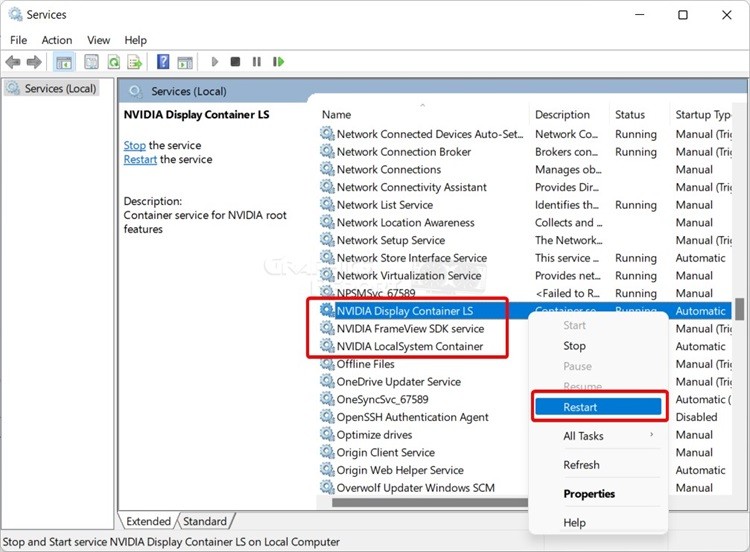
Task: Click the Start Service play icon
Action: pos(215,62)
